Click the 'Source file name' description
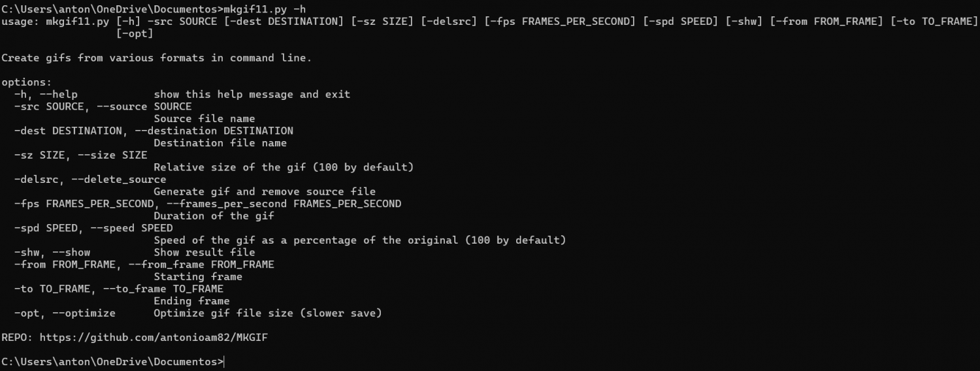Image resolution: width=980 pixels, height=371 pixels. pos(204,119)
